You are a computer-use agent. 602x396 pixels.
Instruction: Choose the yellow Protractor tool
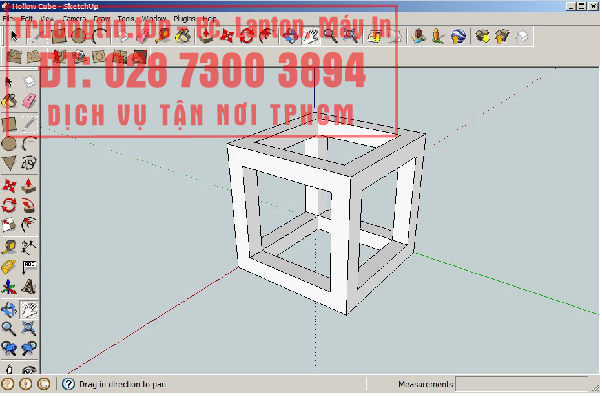pos(9,268)
